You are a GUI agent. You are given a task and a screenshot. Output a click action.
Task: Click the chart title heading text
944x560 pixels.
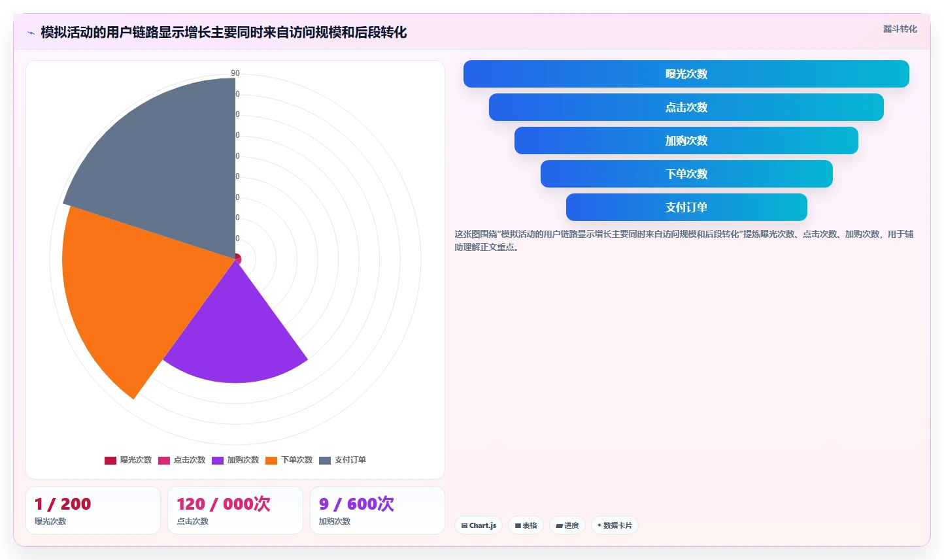pyautogui.click(x=224, y=32)
